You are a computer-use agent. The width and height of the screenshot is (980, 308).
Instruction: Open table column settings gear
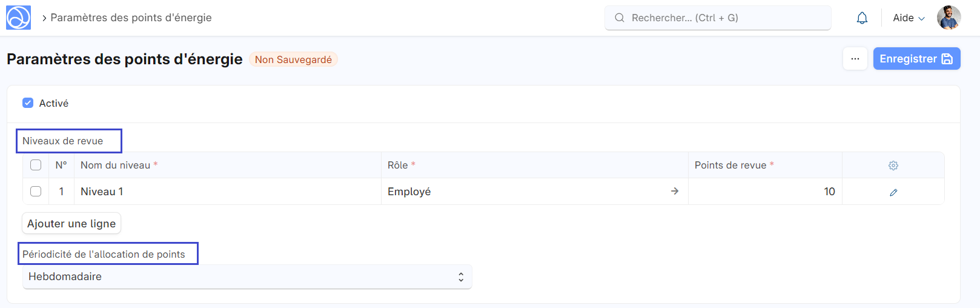[x=893, y=166]
